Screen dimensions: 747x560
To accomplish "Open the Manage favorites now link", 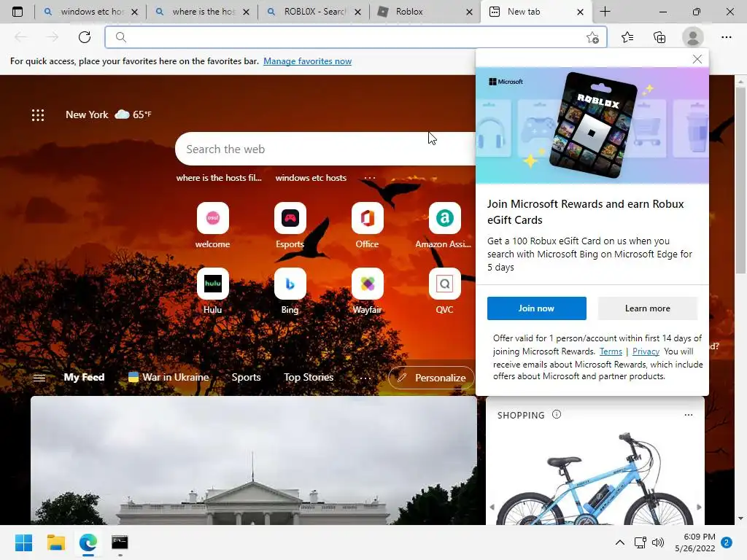I will 307,61.
